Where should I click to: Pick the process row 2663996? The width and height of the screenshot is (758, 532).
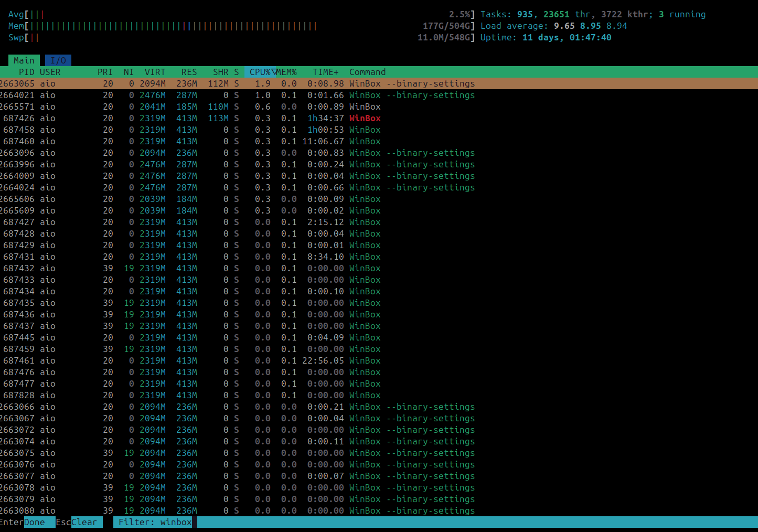click(379, 164)
